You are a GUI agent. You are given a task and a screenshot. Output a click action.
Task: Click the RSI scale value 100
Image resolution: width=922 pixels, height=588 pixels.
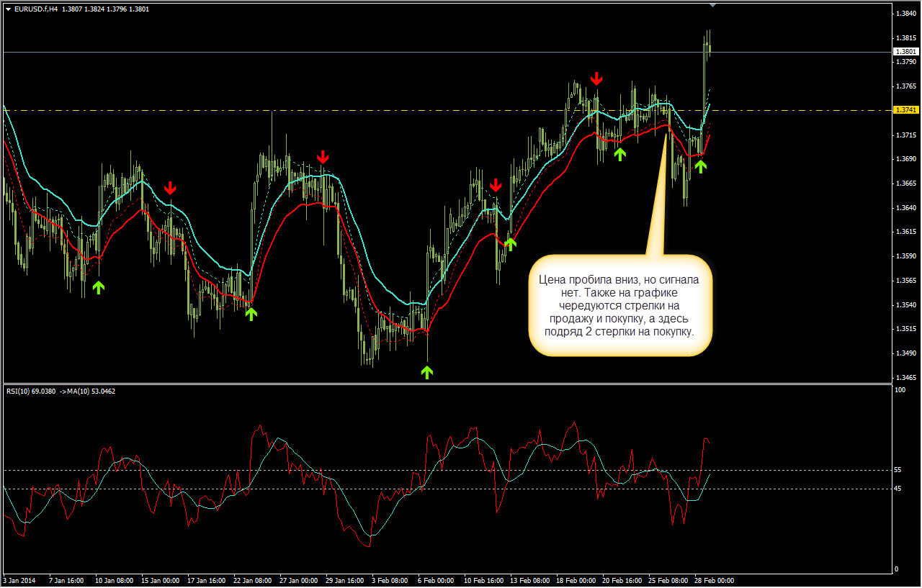click(x=900, y=390)
